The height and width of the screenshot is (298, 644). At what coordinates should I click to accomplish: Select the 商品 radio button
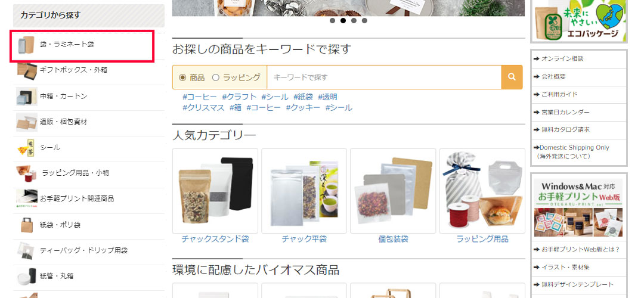182,77
